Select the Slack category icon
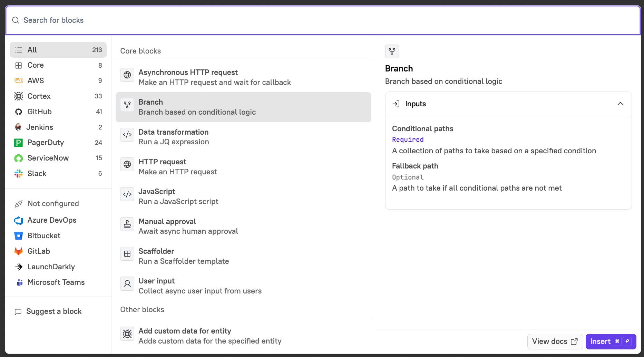This screenshot has height=357, width=644. 18,174
